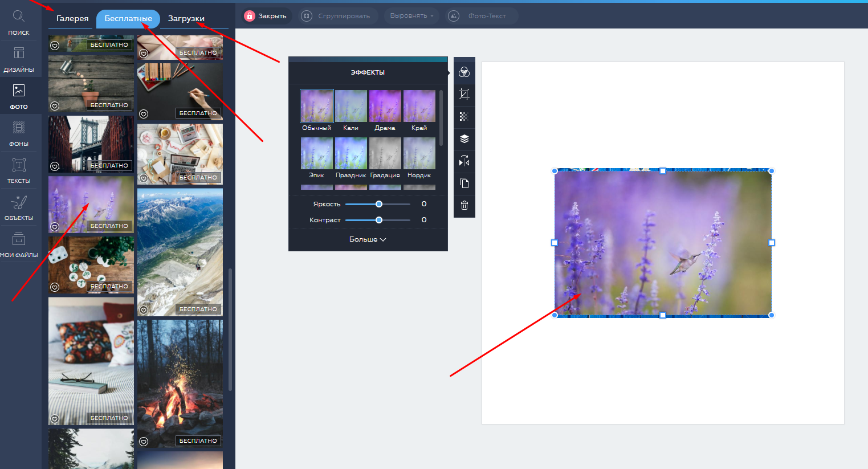Open the Выровнять alignment dropdown

pos(411,16)
